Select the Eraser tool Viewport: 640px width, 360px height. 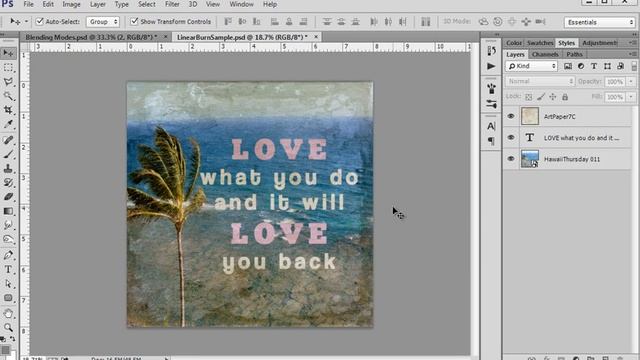(8, 197)
